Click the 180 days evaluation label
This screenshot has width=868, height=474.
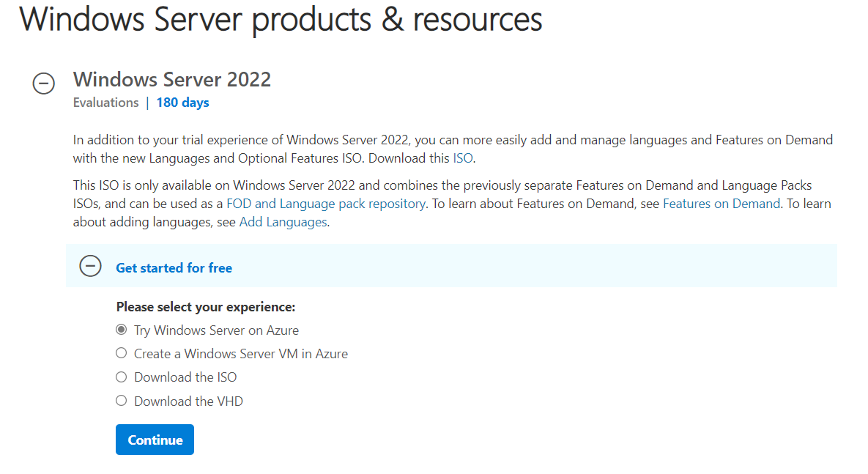pos(182,103)
